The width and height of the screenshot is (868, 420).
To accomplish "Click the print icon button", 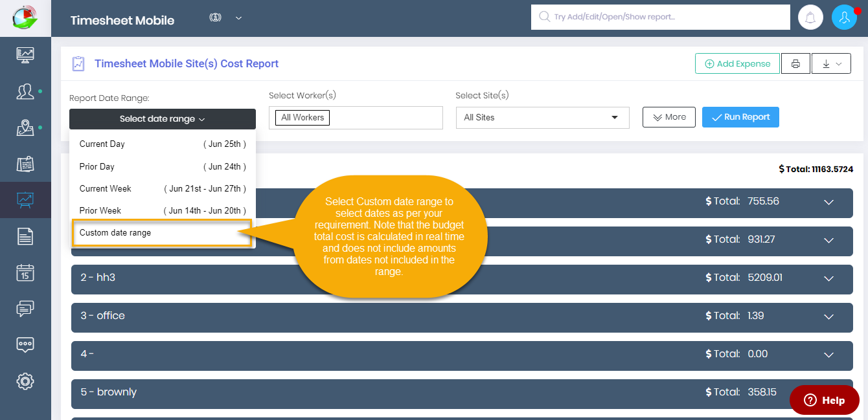I will [x=795, y=63].
